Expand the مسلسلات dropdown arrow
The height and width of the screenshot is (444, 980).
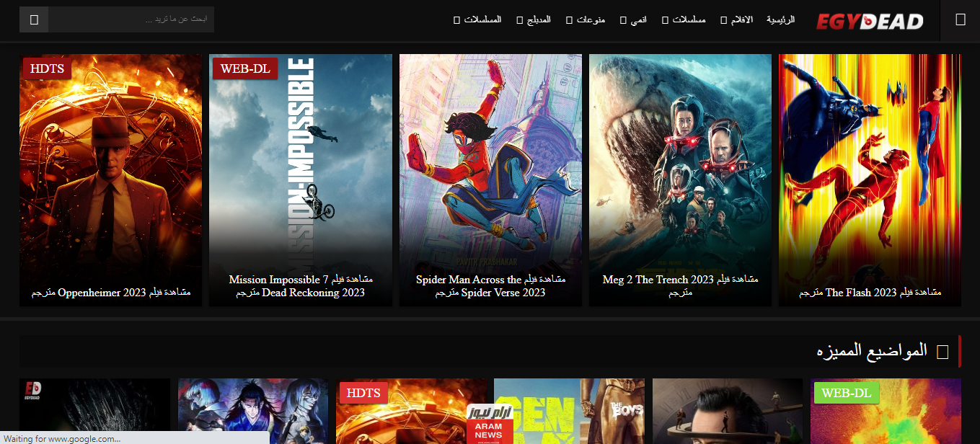click(665, 20)
